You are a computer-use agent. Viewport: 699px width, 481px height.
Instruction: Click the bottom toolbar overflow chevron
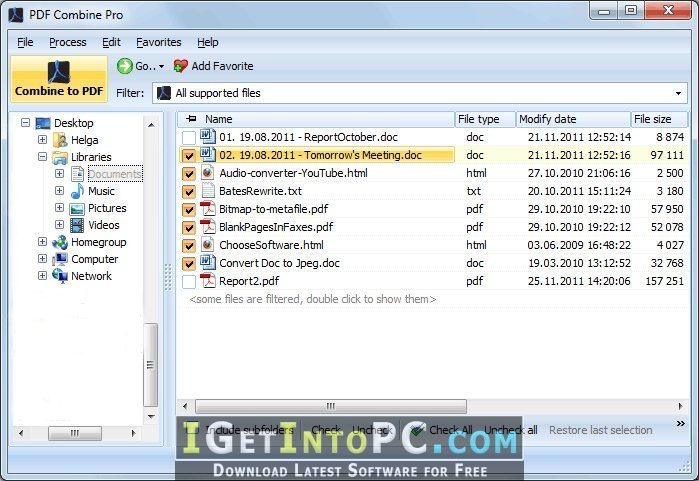pyautogui.click(x=681, y=423)
